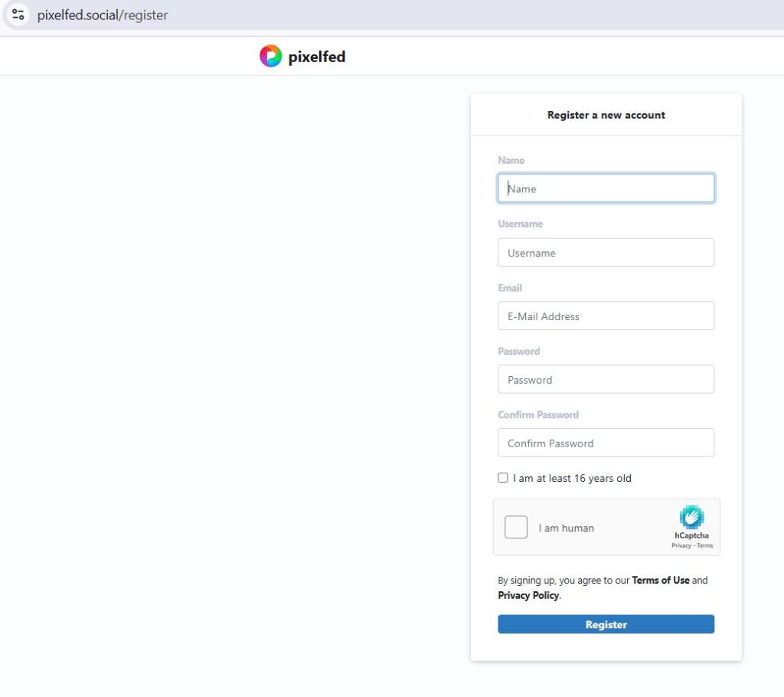Viewport: 784px width, 697px height.
Task: Check the 'I am at least 16 years old' box
Action: [503, 478]
